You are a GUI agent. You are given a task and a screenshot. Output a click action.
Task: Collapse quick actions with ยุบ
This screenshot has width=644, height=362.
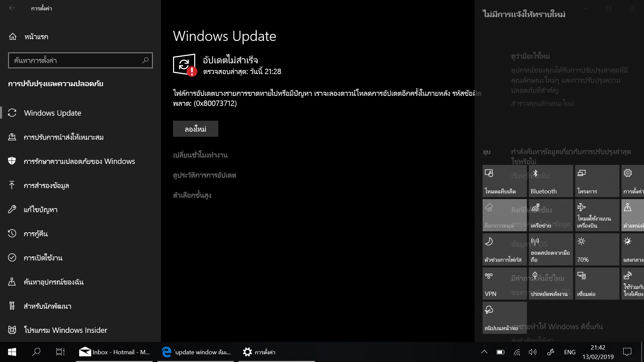coord(487,152)
